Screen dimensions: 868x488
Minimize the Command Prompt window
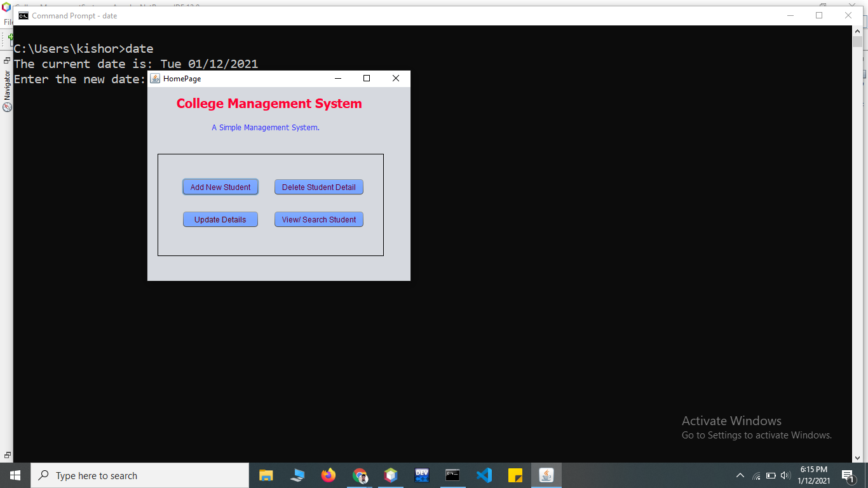(790, 16)
